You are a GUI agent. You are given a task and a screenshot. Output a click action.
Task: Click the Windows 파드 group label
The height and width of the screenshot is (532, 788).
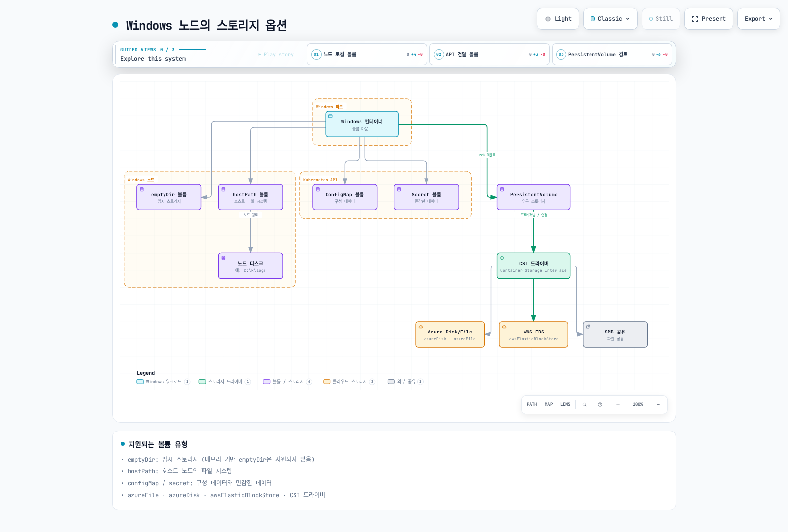tap(329, 107)
